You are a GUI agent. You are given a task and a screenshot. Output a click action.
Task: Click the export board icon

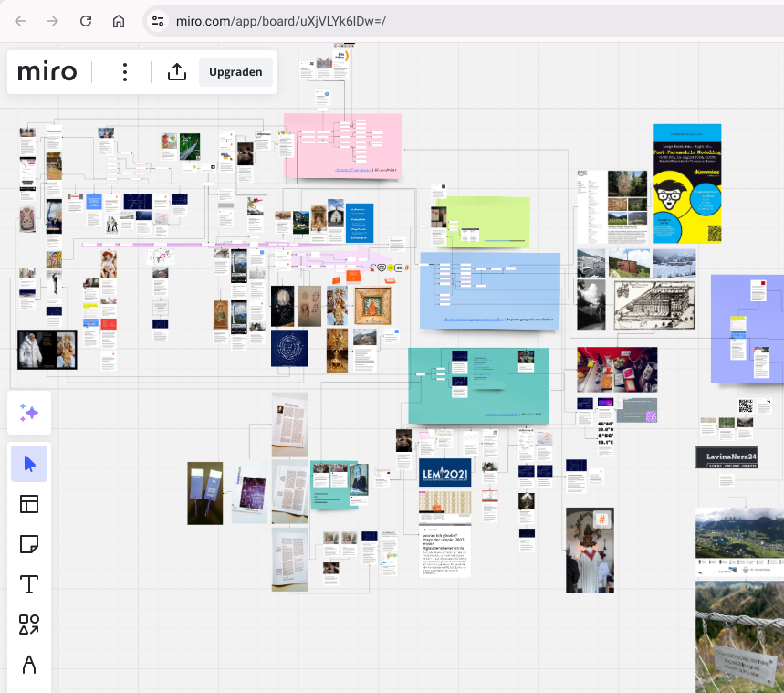pos(177,72)
